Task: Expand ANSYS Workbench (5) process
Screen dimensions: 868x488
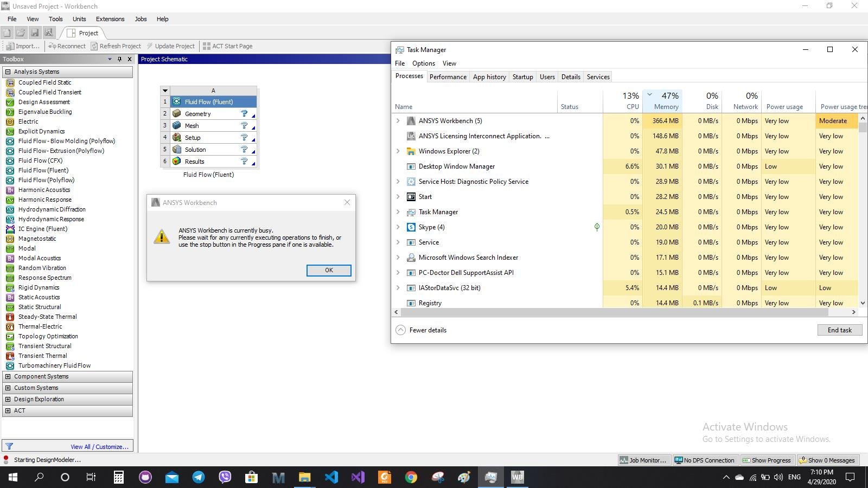Action: [x=398, y=121]
